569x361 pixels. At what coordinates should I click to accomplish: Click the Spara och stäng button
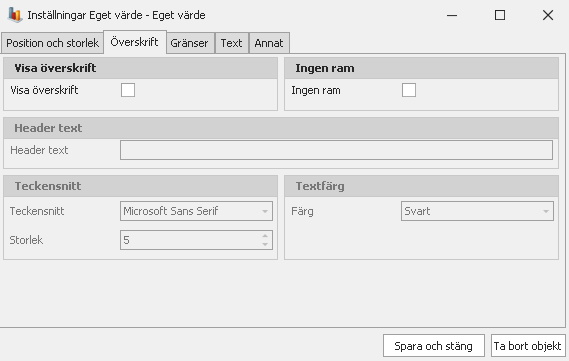[434, 346]
